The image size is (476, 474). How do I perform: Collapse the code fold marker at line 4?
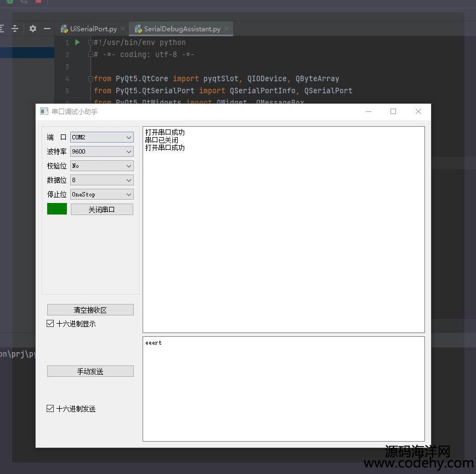[x=90, y=78]
